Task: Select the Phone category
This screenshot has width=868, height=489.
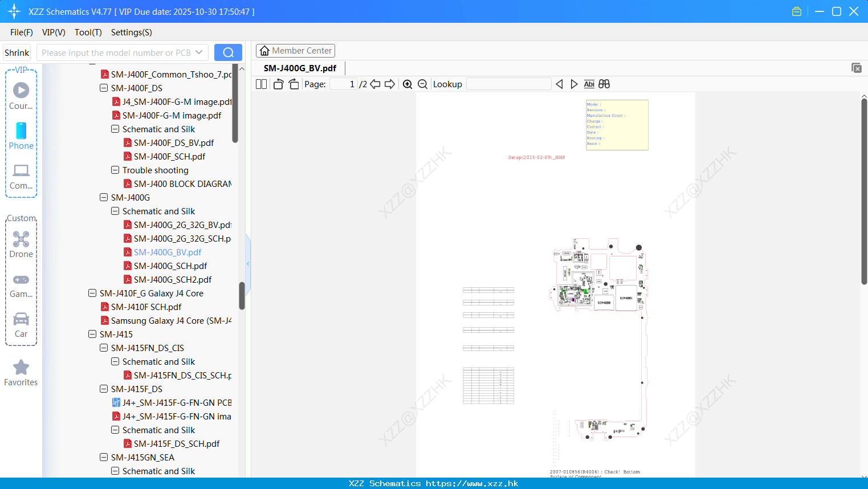Action: [21, 136]
